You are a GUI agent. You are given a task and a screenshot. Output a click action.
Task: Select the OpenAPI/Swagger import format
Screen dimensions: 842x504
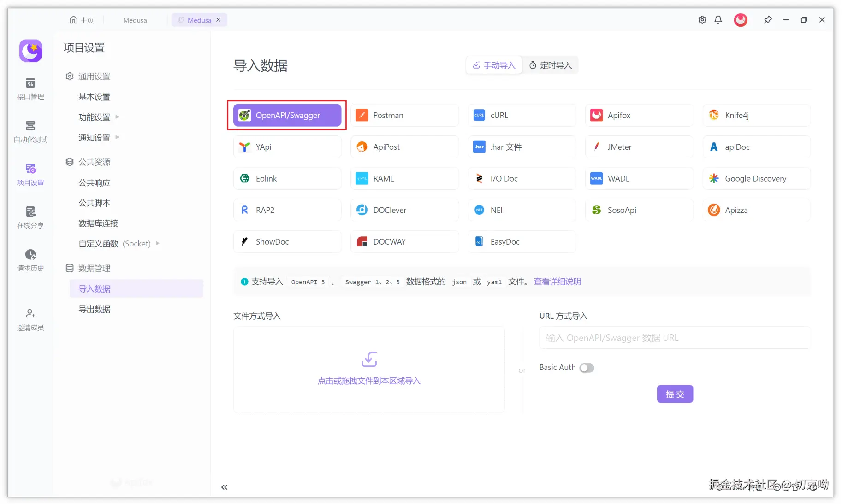pyautogui.click(x=287, y=115)
